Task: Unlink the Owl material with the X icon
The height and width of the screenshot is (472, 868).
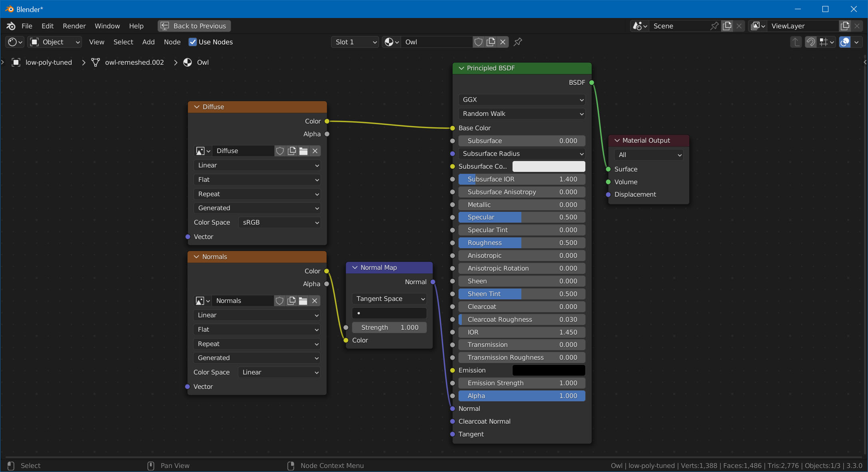Action: (503, 42)
